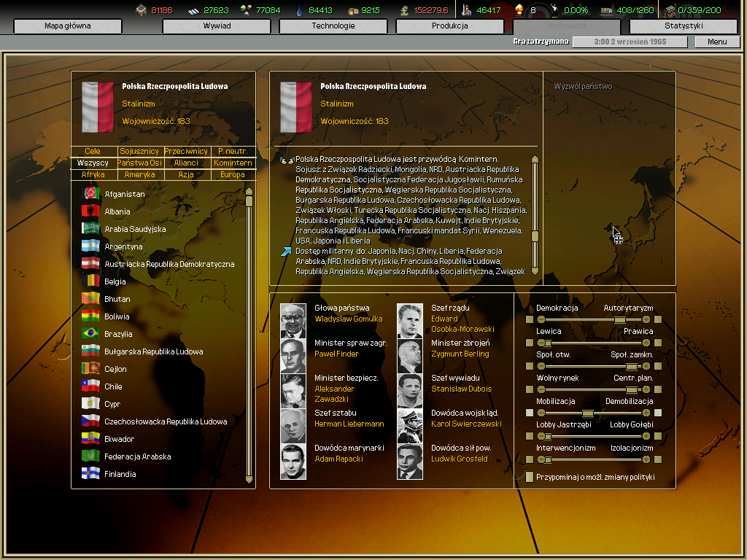Click down arrow of country list scrollbar

249,479
